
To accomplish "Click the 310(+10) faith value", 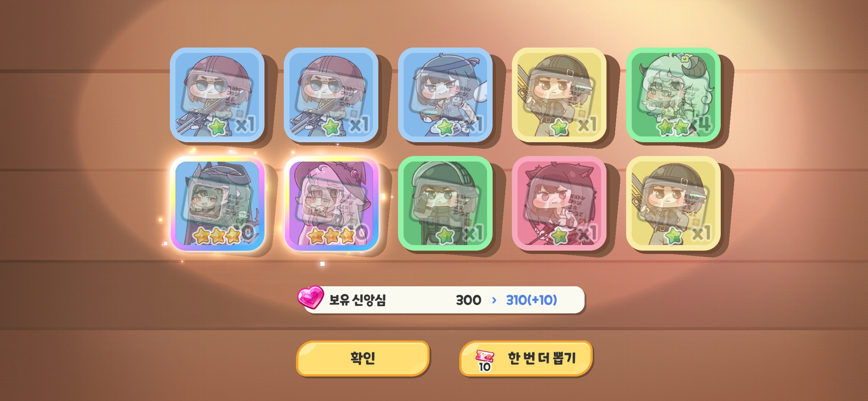I will coord(532,300).
